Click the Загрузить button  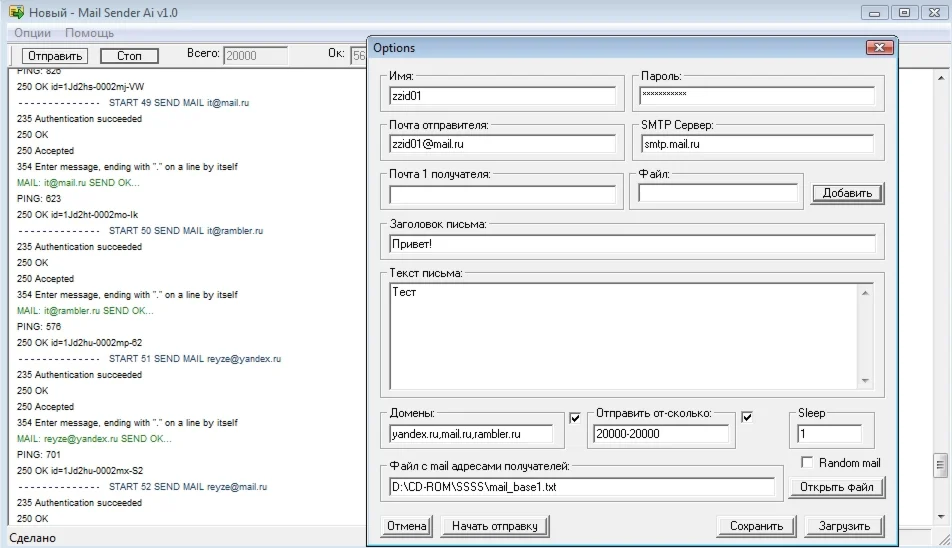[844, 526]
